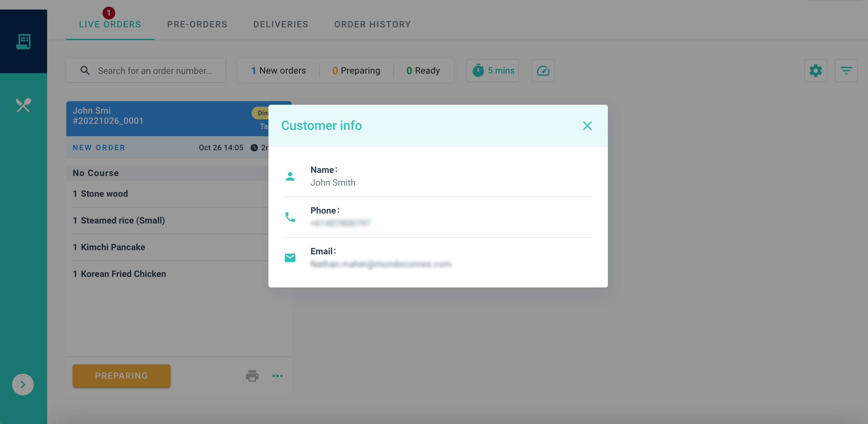Viewport: 868px width, 424px height.
Task: Go to the Order History tab
Action: point(372,24)
